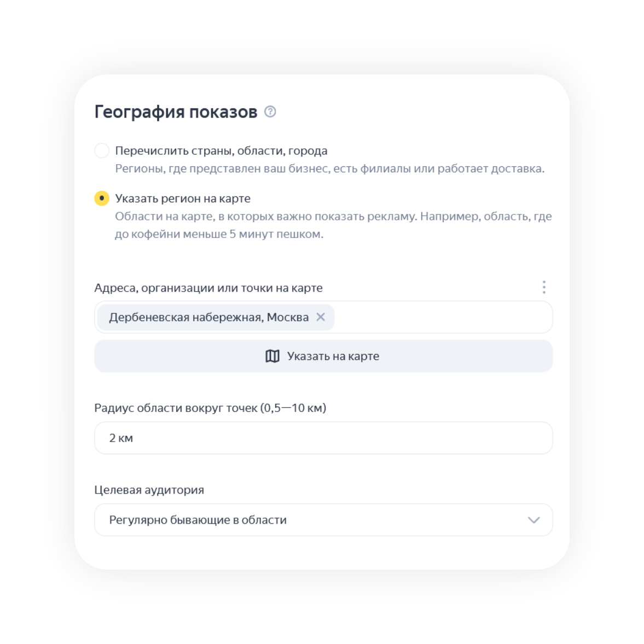
Task: Select radio Перечислить страны, области, города
Action: [x=102, y=150]
